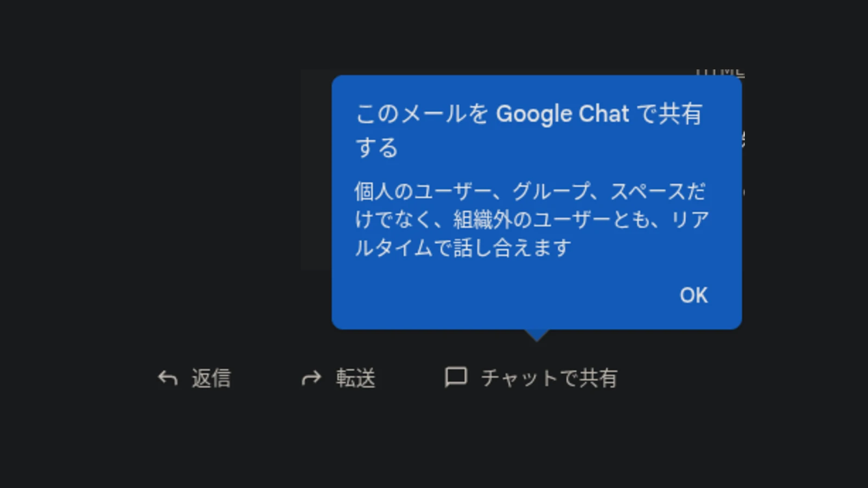
Task: Click the chat bubble icon
Action: pos(456,377)
